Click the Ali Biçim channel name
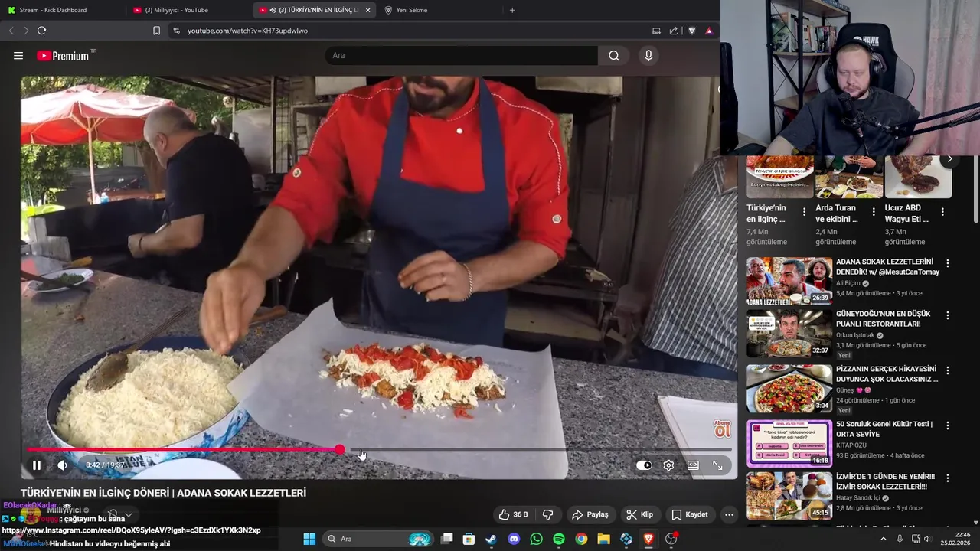 [x=850, y=283]
